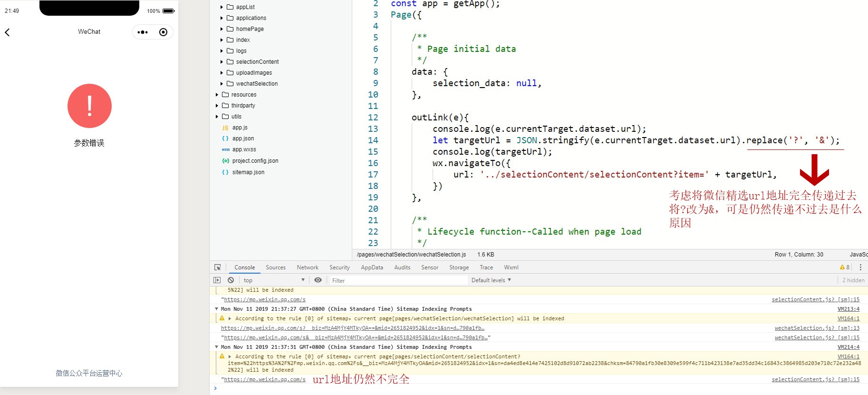The width and height of the screenshot is (868, 395).
Task: Click the utils folder icon
Action: 225,117
